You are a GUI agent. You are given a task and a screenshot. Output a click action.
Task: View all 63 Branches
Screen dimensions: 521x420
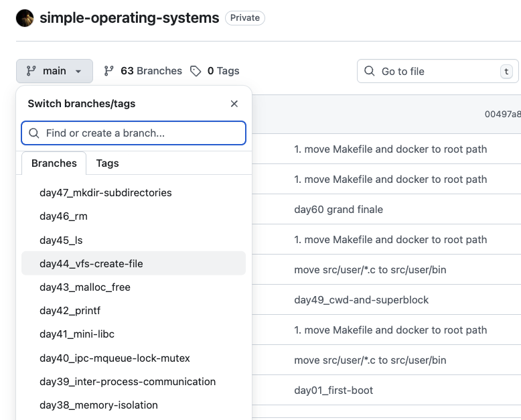coord(151,71)
